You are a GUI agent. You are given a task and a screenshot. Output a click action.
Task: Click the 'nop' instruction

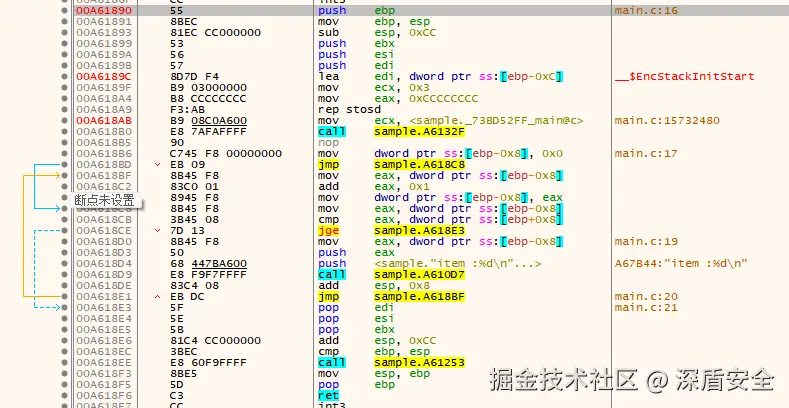328,142
